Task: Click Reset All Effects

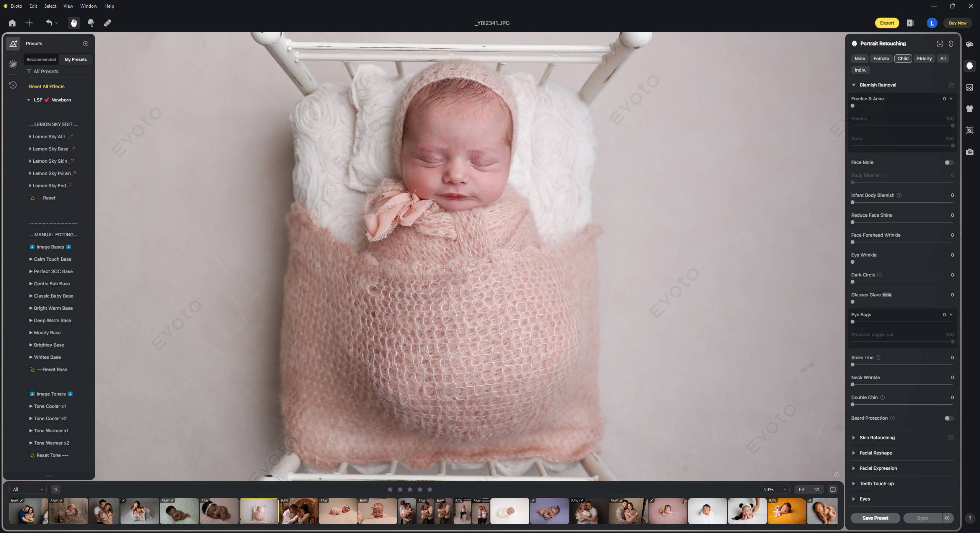Action: [x=47, y=87]
